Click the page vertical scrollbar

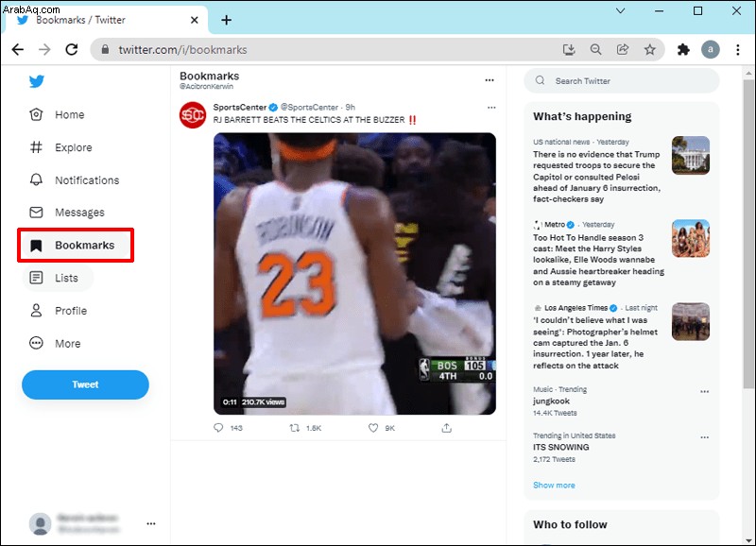[x=748, y=234]
